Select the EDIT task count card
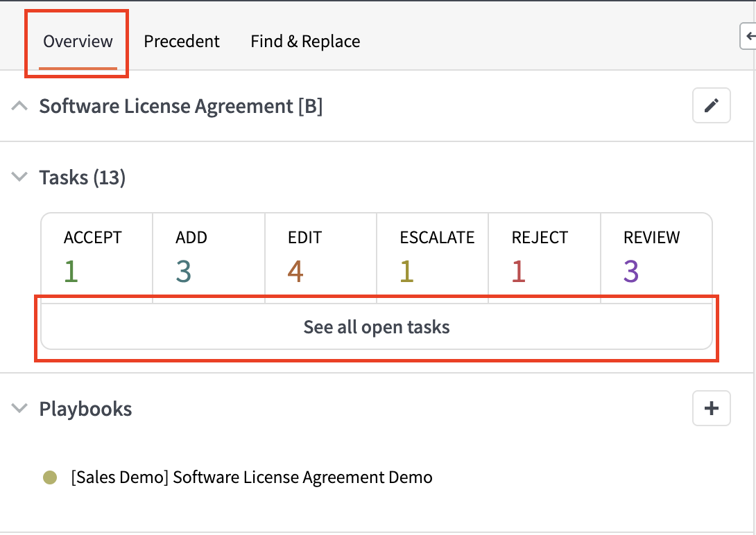 click(320, 258)
